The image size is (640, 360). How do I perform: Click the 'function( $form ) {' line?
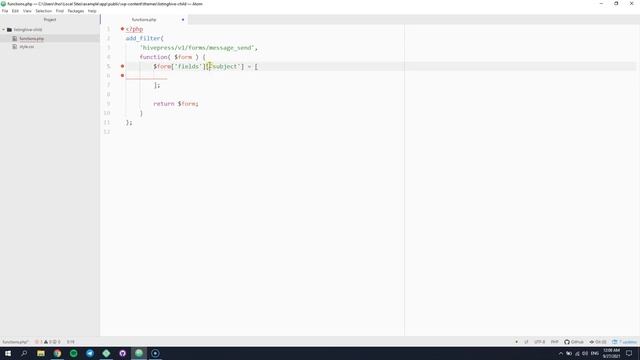coord(173,57)
